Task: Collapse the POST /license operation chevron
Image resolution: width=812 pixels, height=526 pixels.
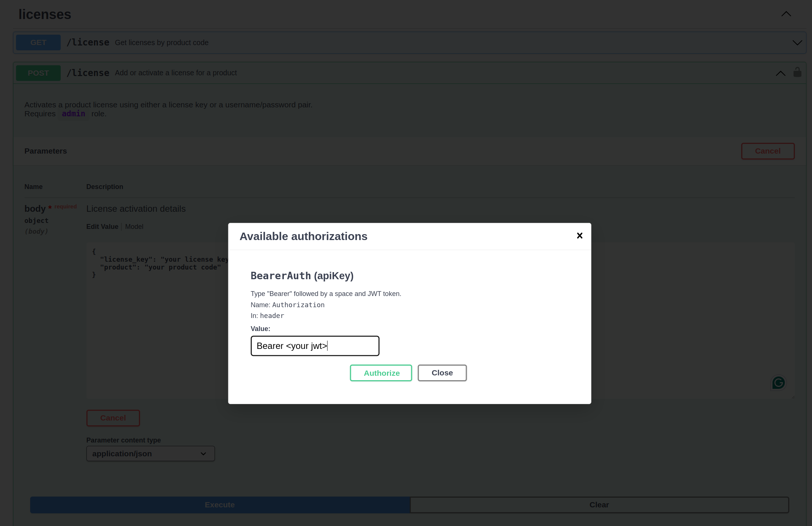Action: pyautogui.click(x=780, y=73)
